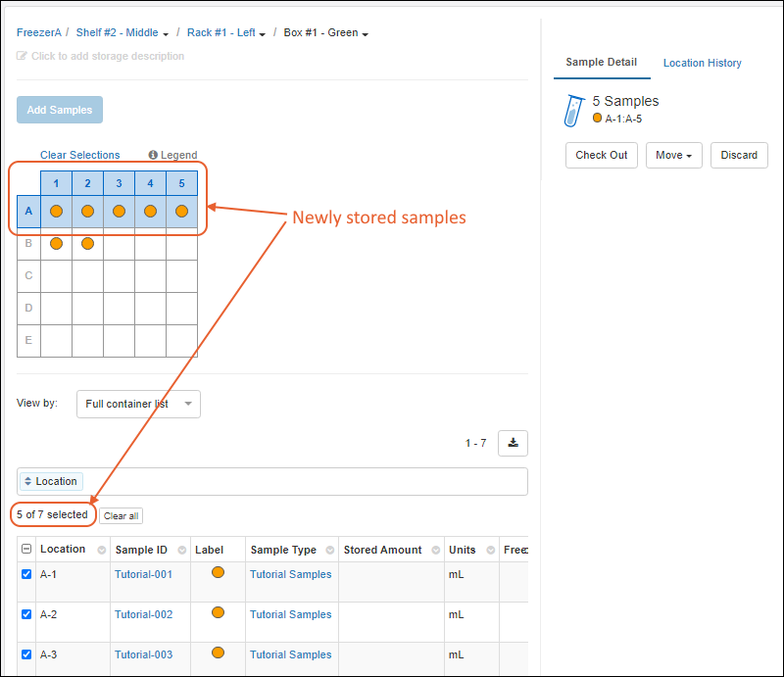This screenshot has width=784, height=677.
Task: Click empty grid cell C-3
Action: (x=119, y=275)
